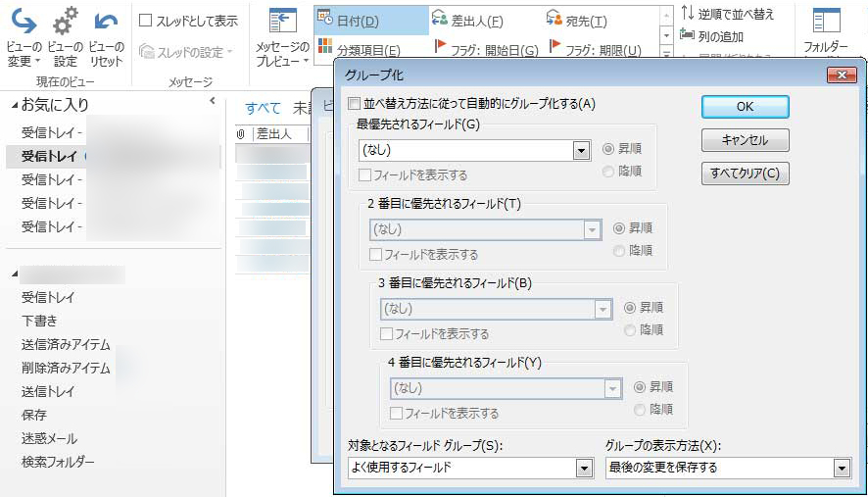Click the すべてクリア button
The image size is (868, 497).
click(x=745, y=174)
